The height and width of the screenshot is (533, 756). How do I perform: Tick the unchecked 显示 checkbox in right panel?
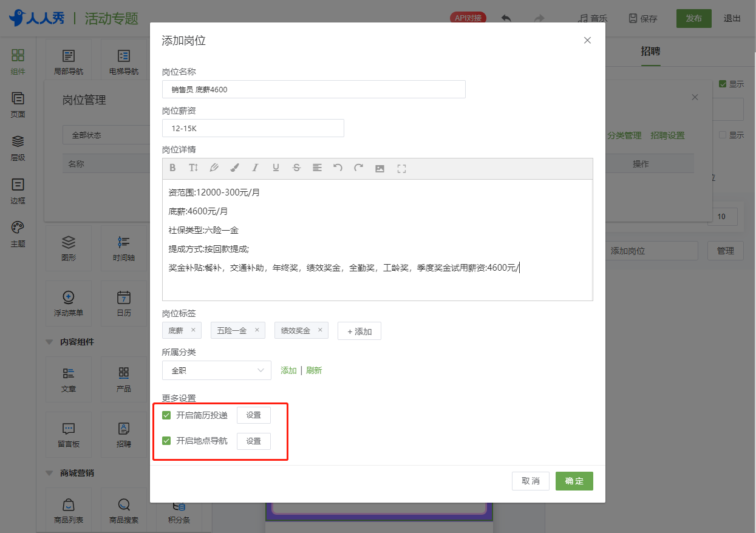(x=723, y=135)
